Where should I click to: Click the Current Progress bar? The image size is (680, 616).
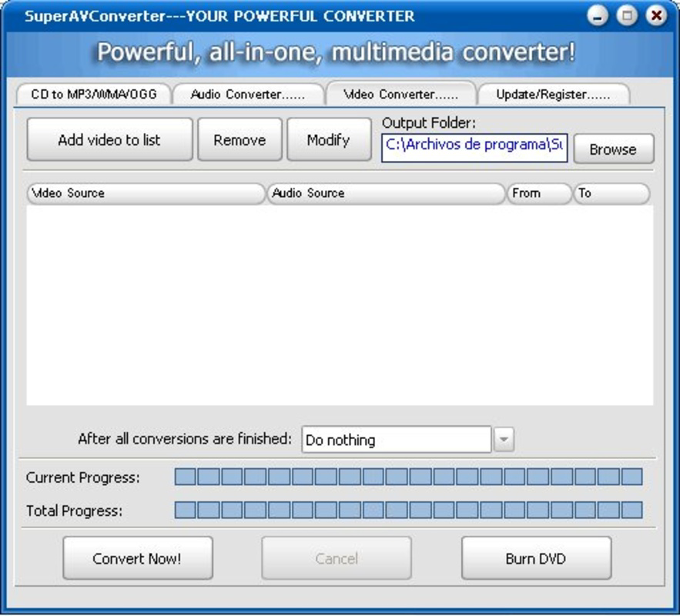point(408,477)
